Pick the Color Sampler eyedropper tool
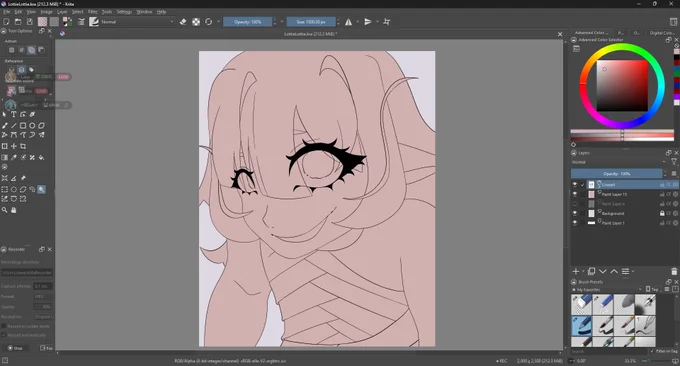 [x=13, y=157]
